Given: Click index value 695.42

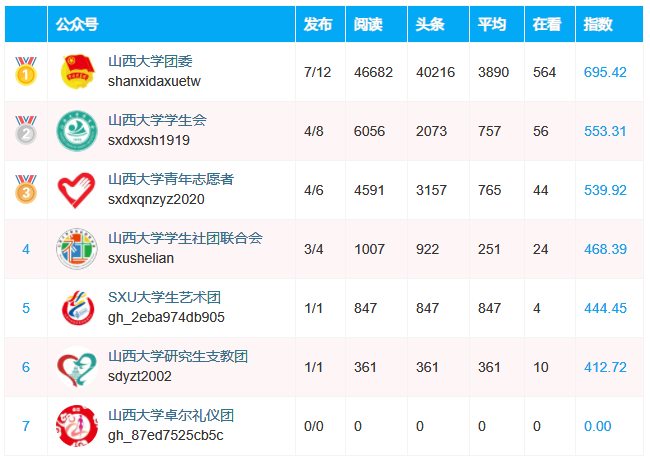Looking at the screenshot, I should (x=605, y=72).
